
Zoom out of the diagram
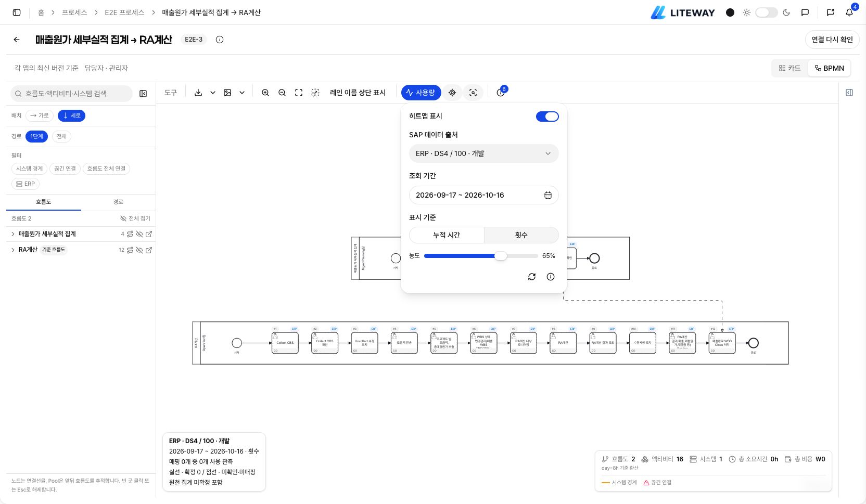pyautogui.click(x=282, y=93)
